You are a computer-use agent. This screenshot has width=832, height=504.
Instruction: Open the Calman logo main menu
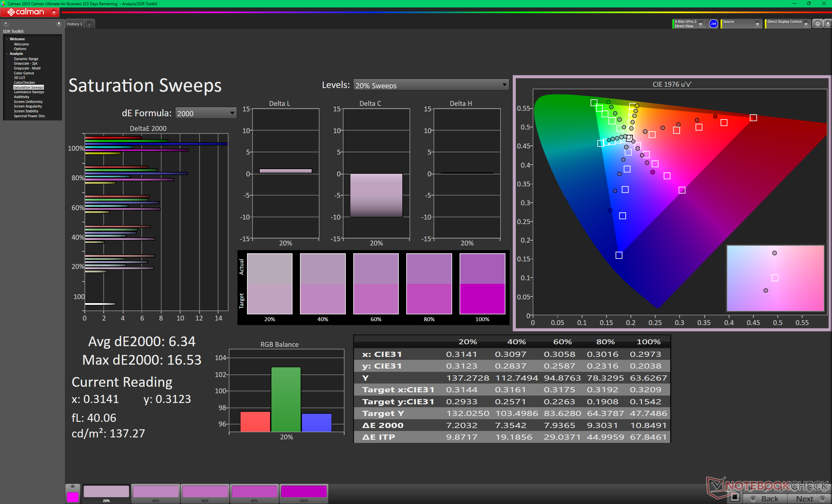point(29,12)
